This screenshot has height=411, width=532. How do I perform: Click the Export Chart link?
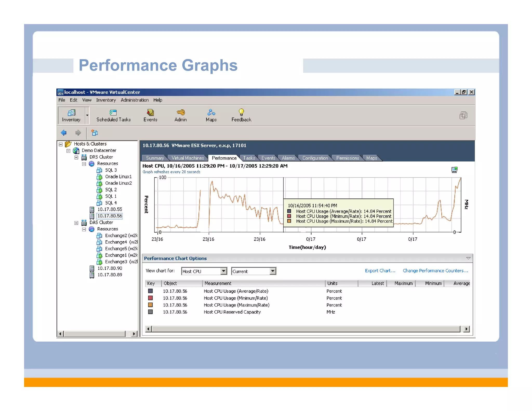(x=380, y=271)
